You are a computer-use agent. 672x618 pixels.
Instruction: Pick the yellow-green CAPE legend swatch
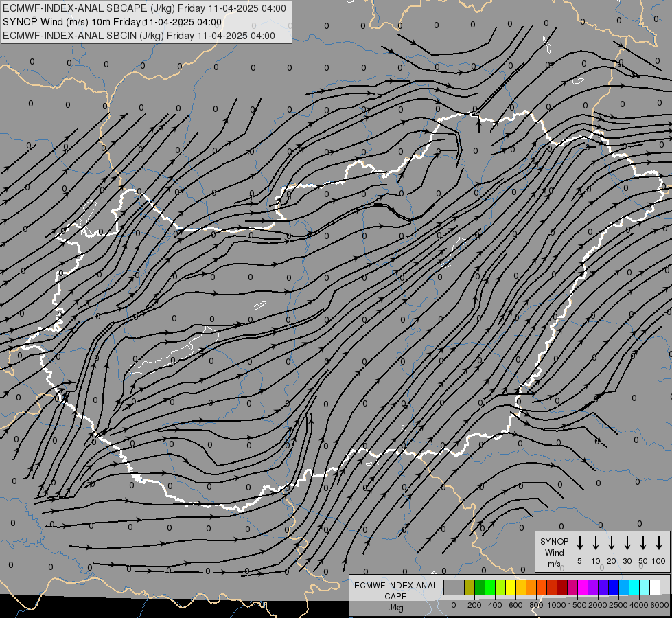pyautogui.click(x=500, y=587)
